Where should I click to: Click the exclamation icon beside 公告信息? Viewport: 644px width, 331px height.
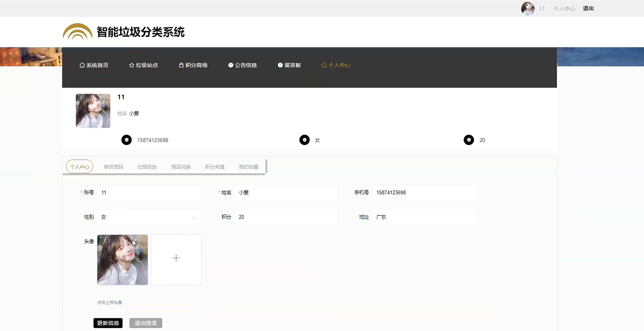pyautogui.click(x=231, y=65)
